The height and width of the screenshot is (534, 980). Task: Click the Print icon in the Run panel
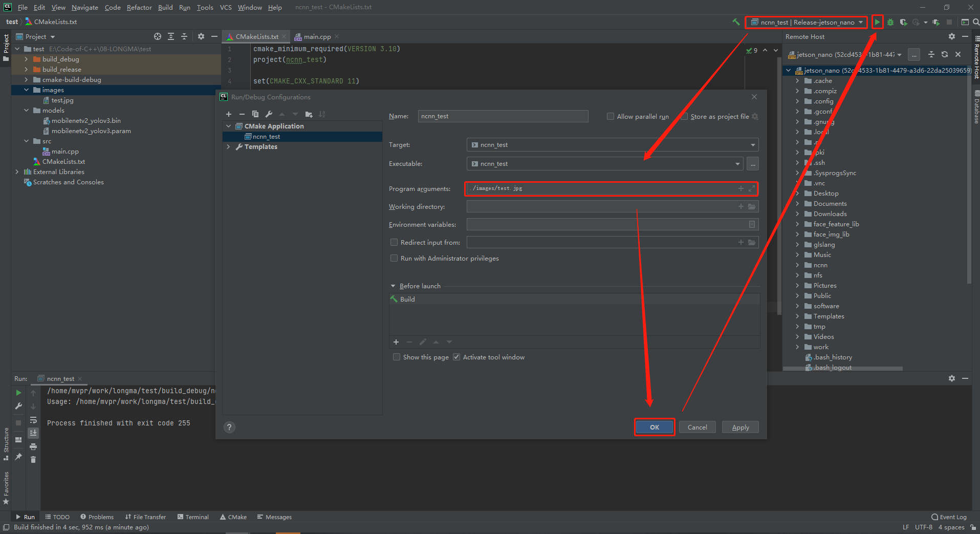point(33,446)
